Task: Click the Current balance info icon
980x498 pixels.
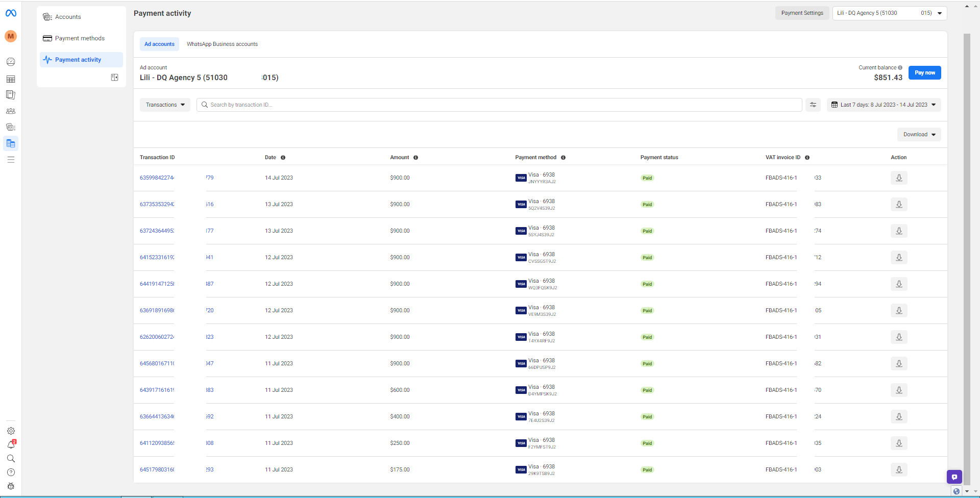Action: coord(900,67)
